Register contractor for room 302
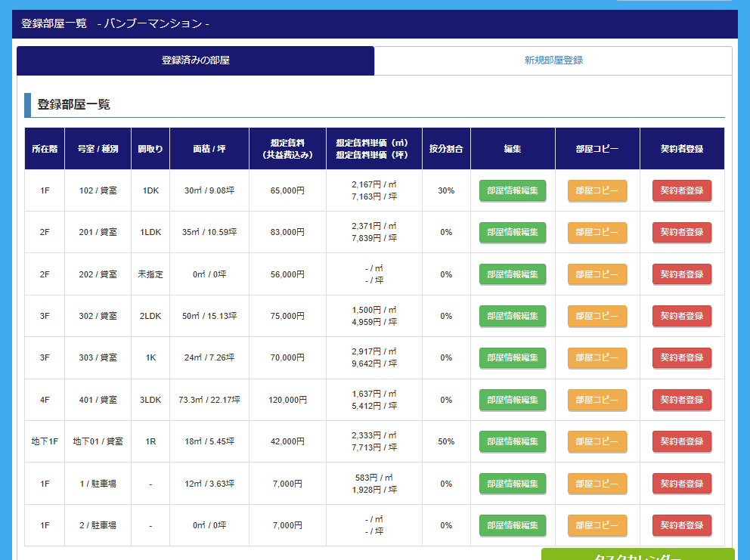The width and height of the screenshot is (750, 560). point(682,316)
